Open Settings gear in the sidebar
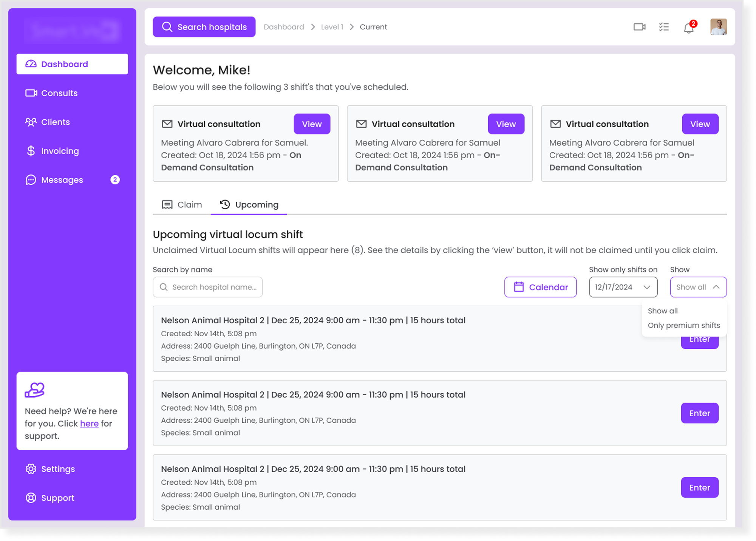756x541 pixels. pos(58,469)
